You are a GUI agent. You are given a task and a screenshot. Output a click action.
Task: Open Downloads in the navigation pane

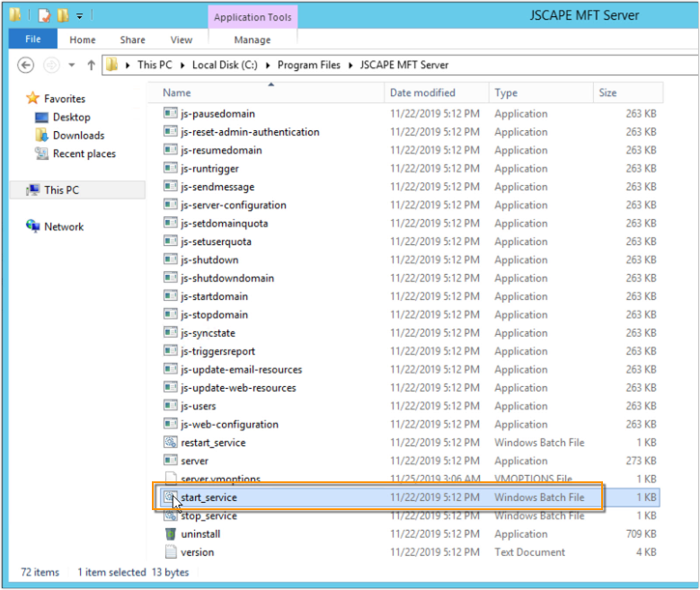click(x=78, y=136)
